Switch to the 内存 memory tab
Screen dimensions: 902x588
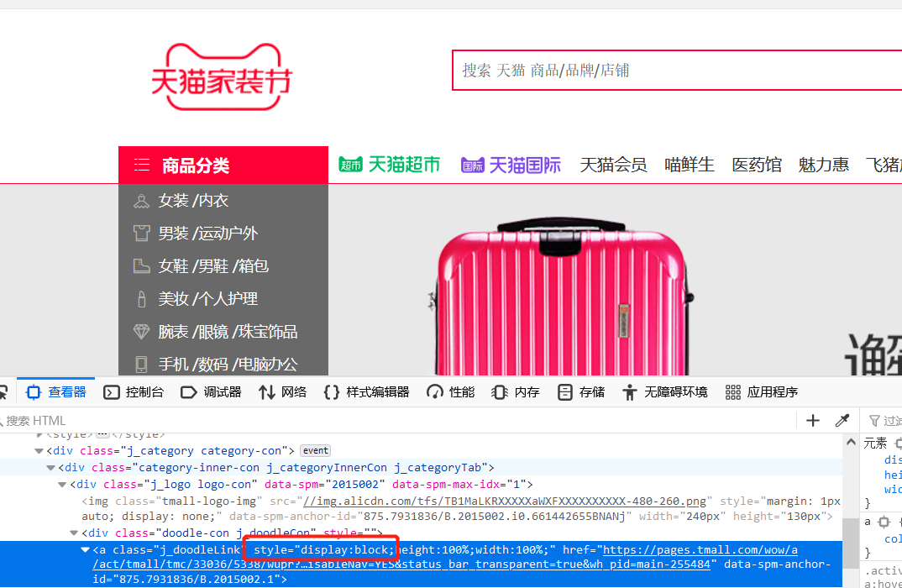(x=516, y=392)
